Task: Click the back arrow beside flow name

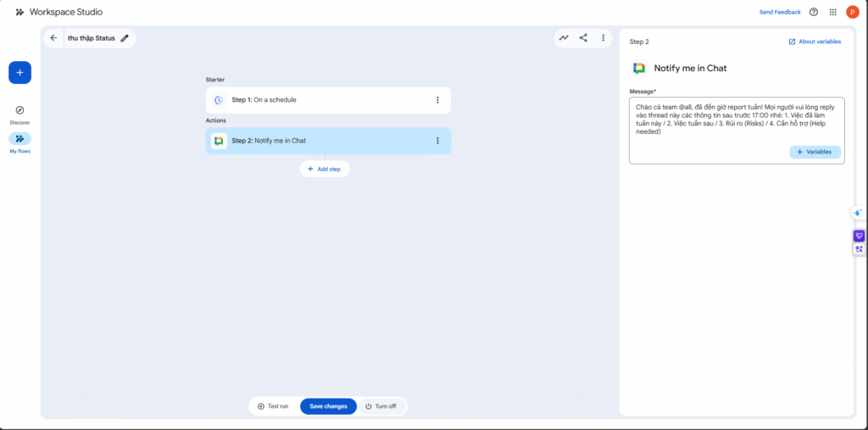Action: click(x=54, y=38)
